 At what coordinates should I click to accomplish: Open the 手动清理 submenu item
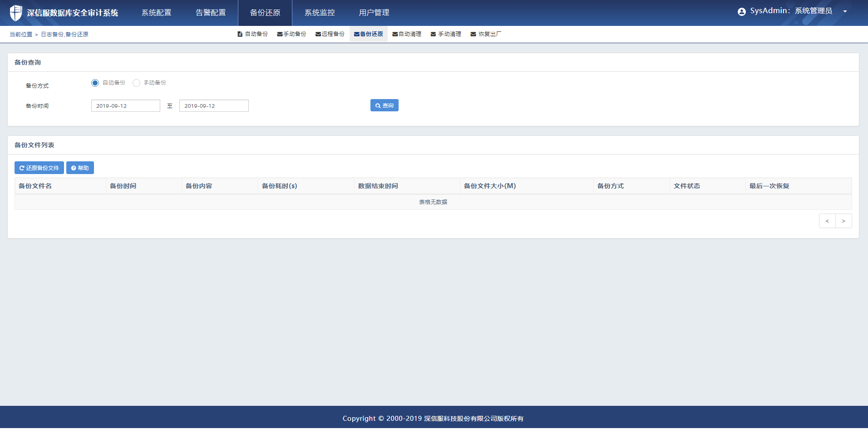click(446, 34)
